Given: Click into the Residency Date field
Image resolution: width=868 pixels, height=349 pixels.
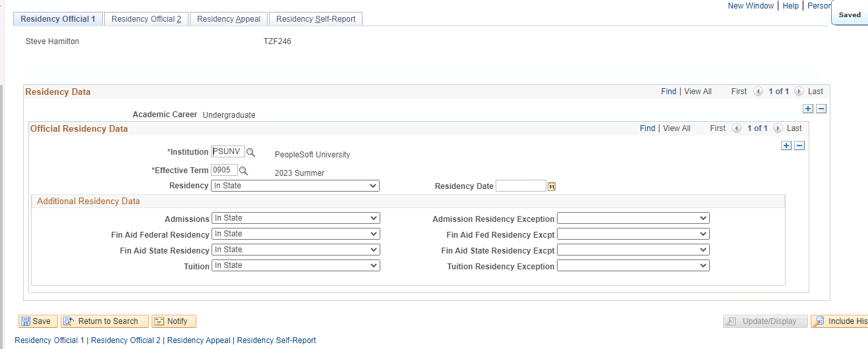Looking at the screenshot, I should tap(521, 186).
